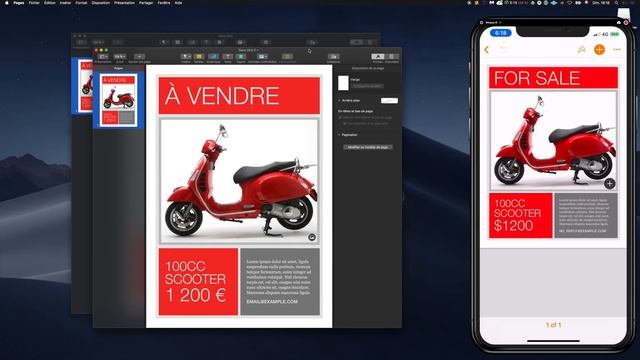The image size is (640, 360).
Task: Open the Disposition menu
Action: pos(101,3)
